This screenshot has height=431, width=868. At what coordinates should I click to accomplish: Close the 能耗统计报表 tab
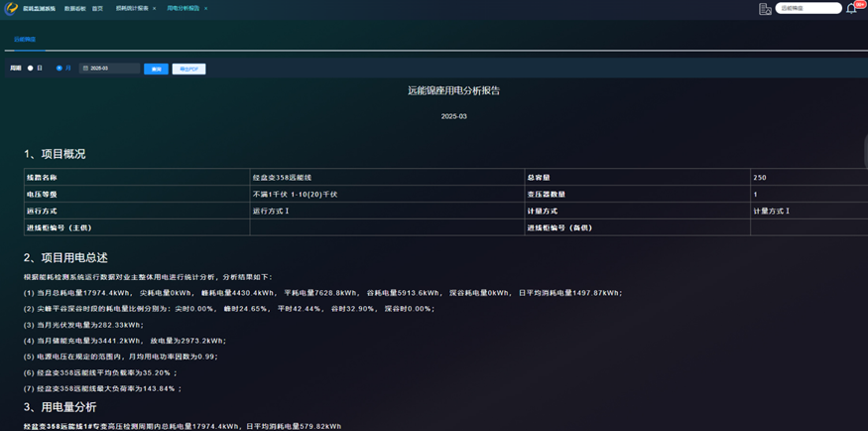click(x=155, y=8)
